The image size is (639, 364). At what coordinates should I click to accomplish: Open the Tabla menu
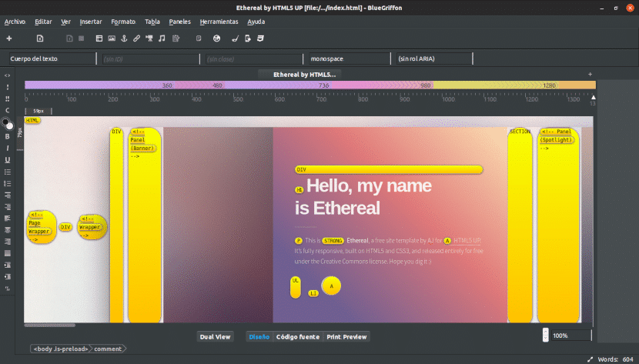click(x=152, y=22)
